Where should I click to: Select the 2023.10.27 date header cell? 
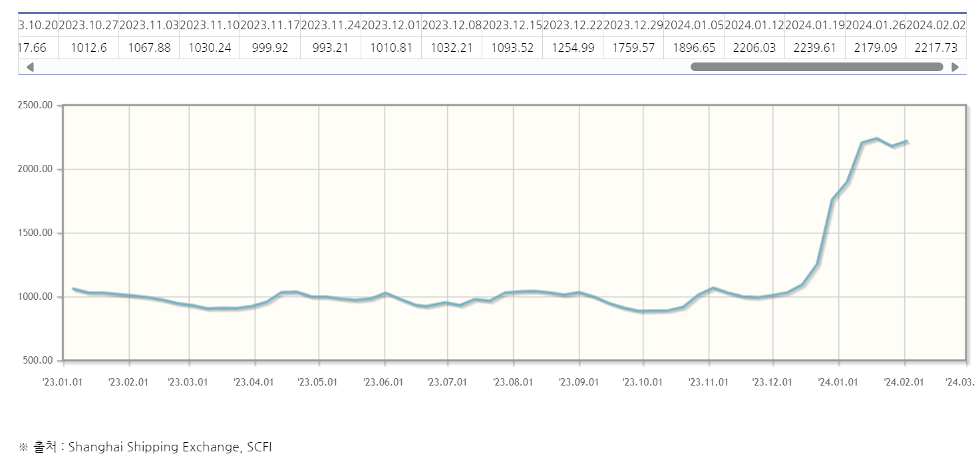[x=88, y=25]
